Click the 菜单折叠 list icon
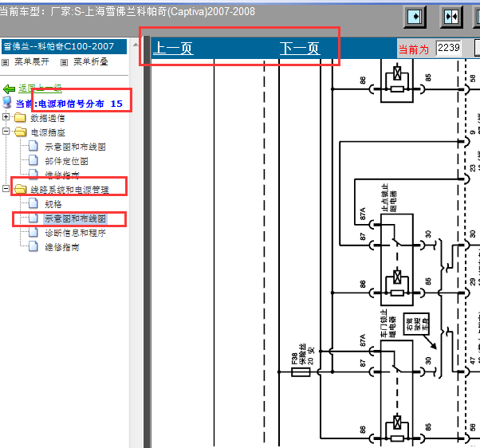The width and height of the screenshot is (480, 448). click(64, 63)
